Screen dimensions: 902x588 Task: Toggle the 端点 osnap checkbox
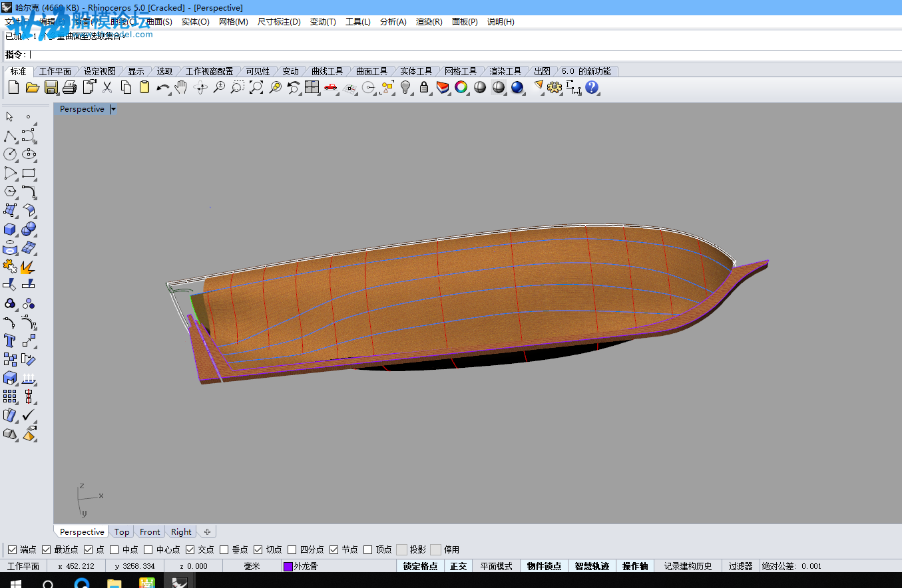click(x=12, y=549)
